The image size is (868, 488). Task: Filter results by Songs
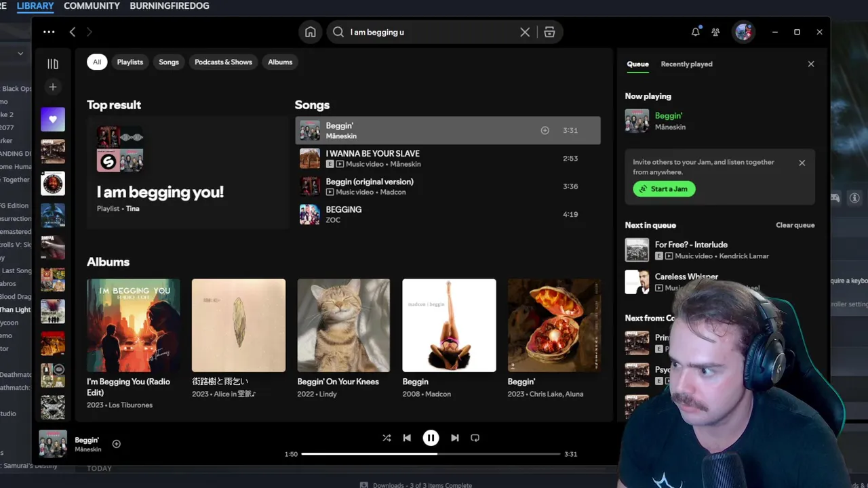pos(169,62)
